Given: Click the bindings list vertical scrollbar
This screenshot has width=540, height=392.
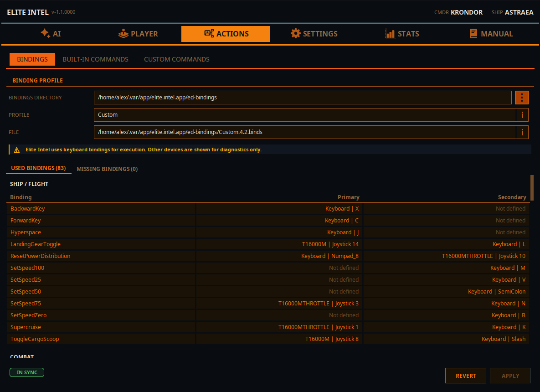Looking at the screenshot, I should coord(532,188).
